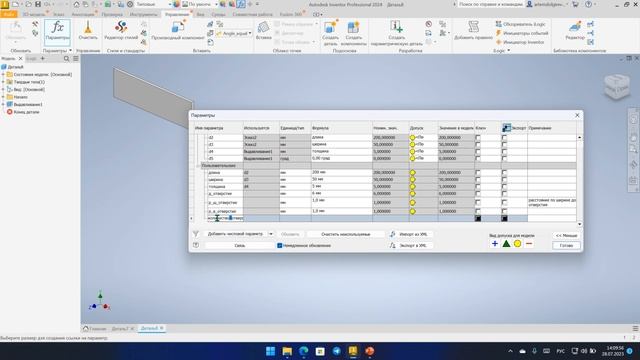
Task: Expand the Model States node in browser
Action: point(3,75)
